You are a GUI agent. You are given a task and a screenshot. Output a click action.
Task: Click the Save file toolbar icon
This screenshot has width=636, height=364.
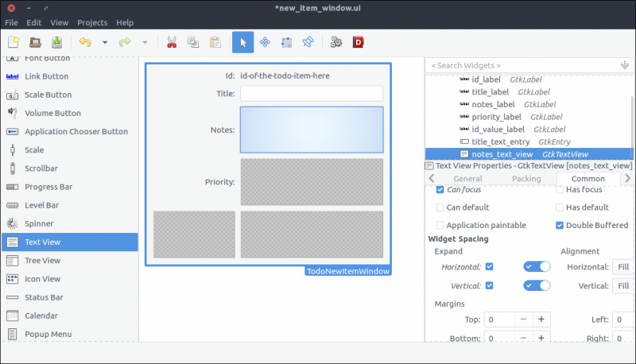tap(57, 42)
